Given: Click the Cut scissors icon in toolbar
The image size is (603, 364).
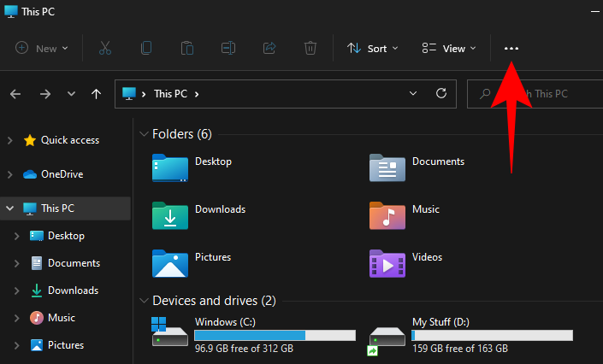Looking at the screenshot, I should tap(104, 49).
